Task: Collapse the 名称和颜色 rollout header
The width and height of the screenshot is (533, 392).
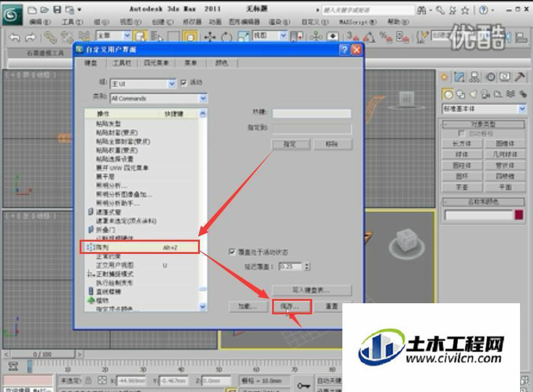Action: (484, 202)
